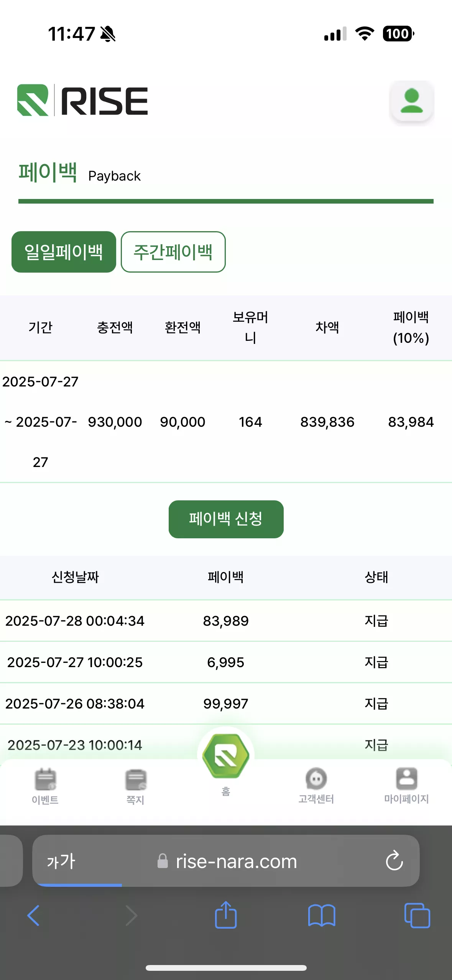452x980 pixels.
Task: Open Safari bookmarks icon
Action: click(322, 916)
